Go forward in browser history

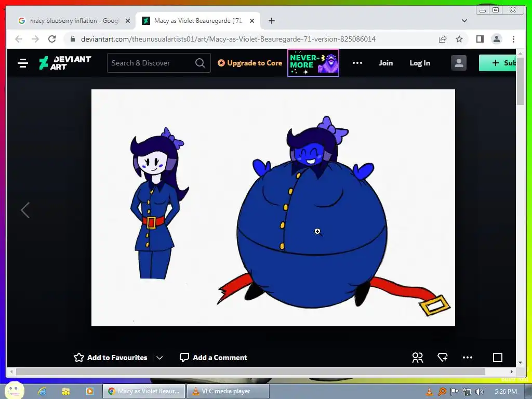[35, 39]
